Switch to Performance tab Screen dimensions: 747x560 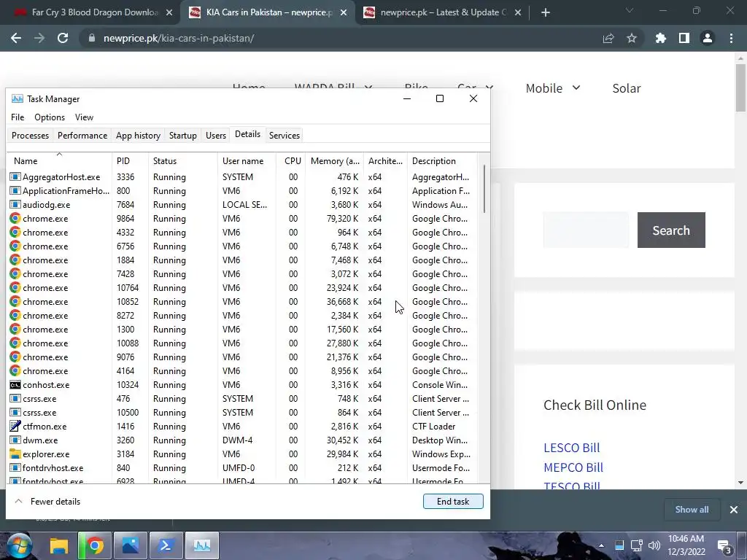tap(82, 135)
